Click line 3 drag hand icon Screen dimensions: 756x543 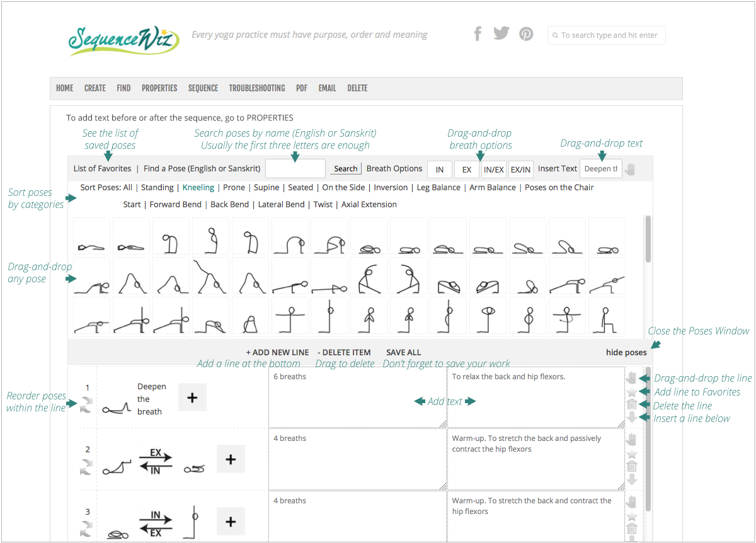pyautogui.click(x=632, y=501)
